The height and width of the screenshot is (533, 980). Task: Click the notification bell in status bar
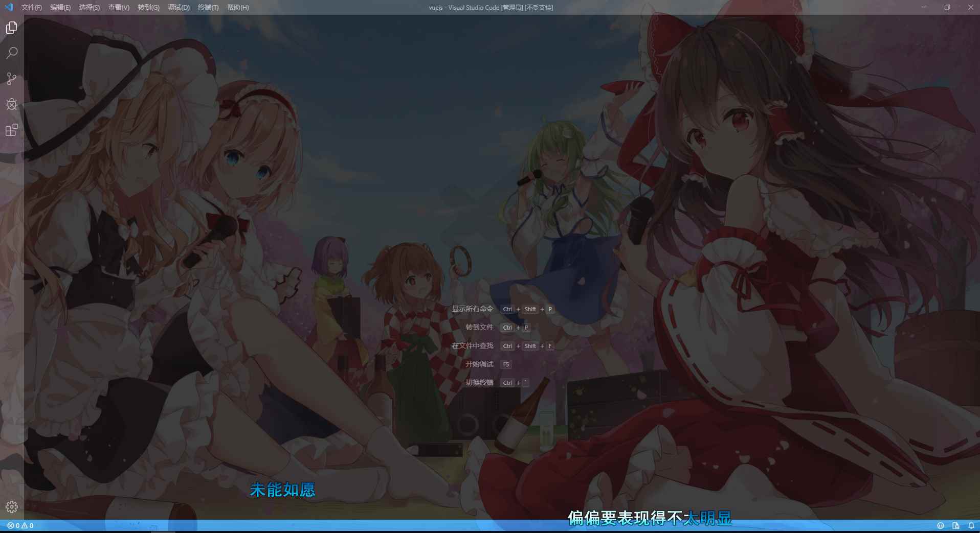[x=971, y=525]
